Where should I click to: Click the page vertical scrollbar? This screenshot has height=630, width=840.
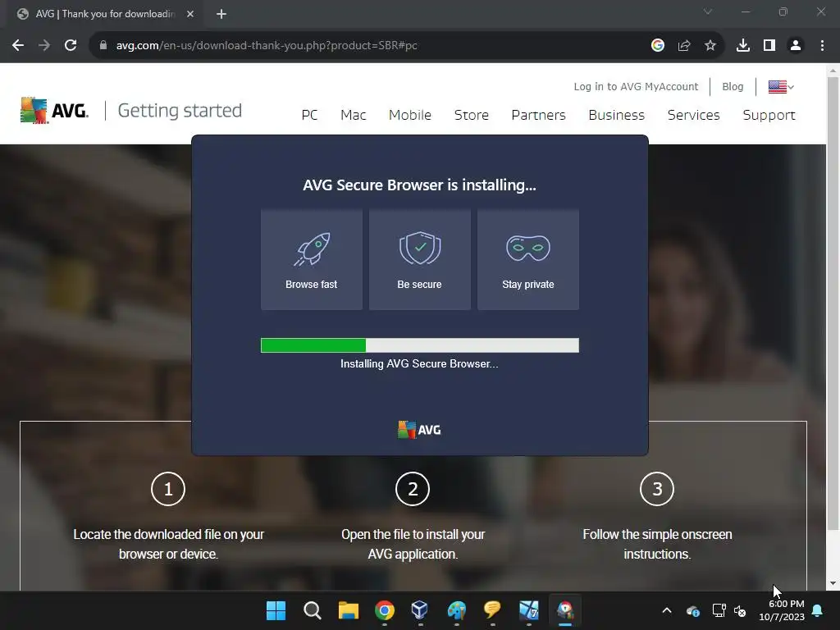833,304
